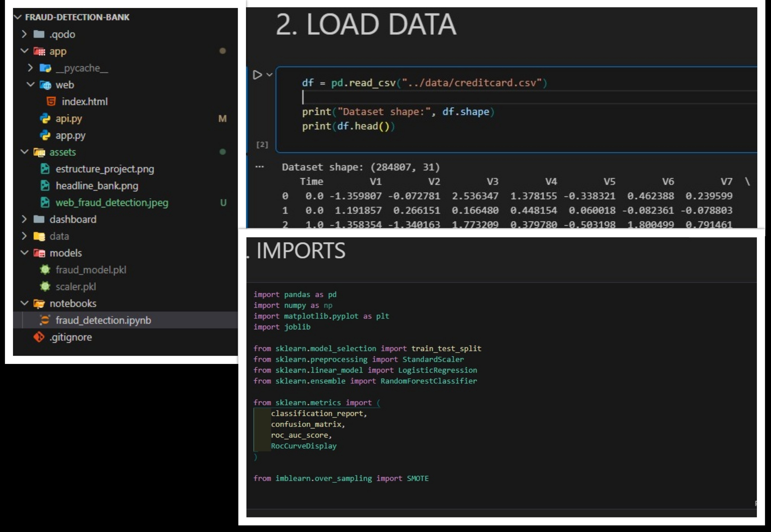Click the image icon for headline_bank.png
This screenshot has width=771, height=532.
tap(45, 186)
